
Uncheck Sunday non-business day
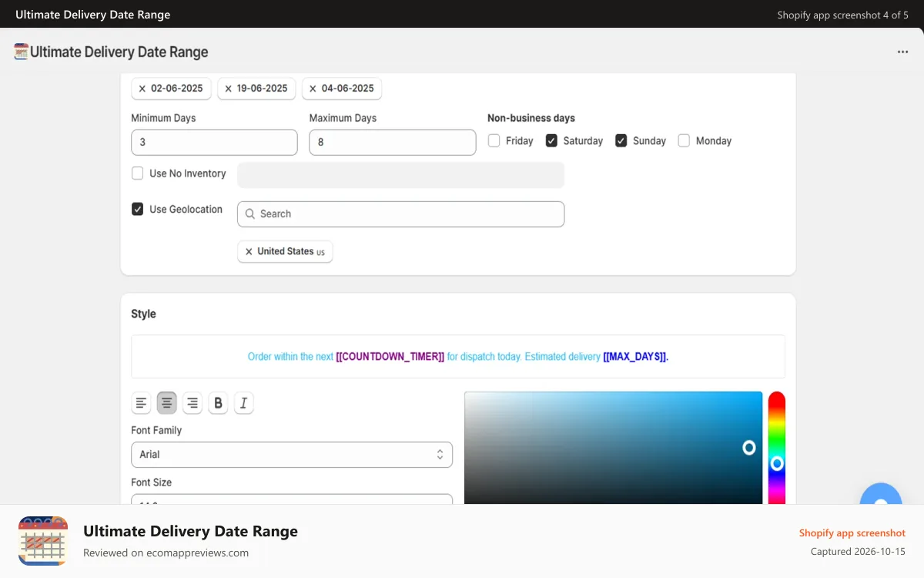[x=621, y=141]
